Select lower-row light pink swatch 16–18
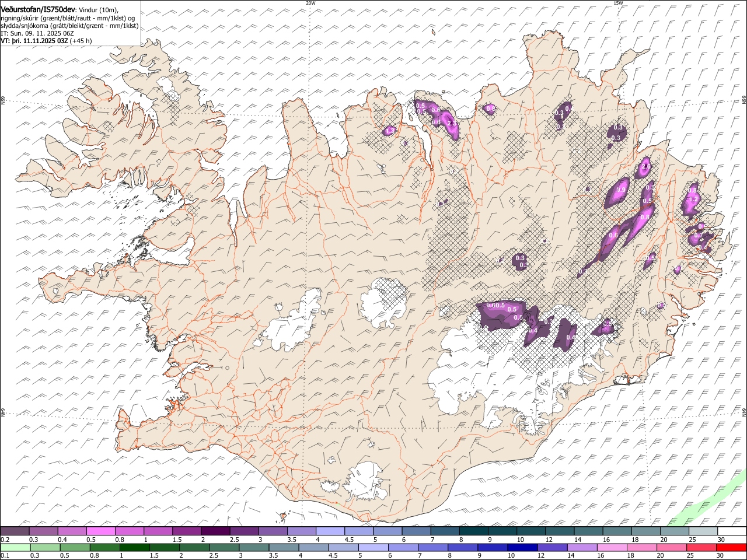Image resolution: width=747 pixels, height=560 pixels. point(611,548)
